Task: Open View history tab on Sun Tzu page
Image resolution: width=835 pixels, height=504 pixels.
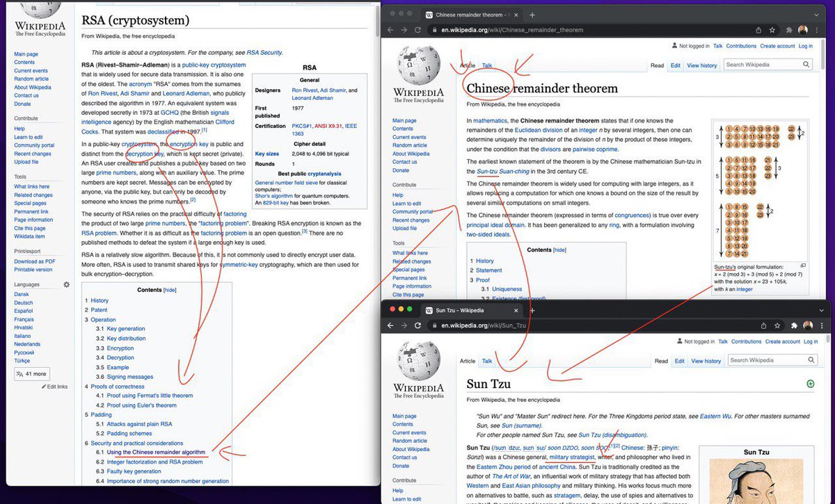Action: tap(706, 361)
